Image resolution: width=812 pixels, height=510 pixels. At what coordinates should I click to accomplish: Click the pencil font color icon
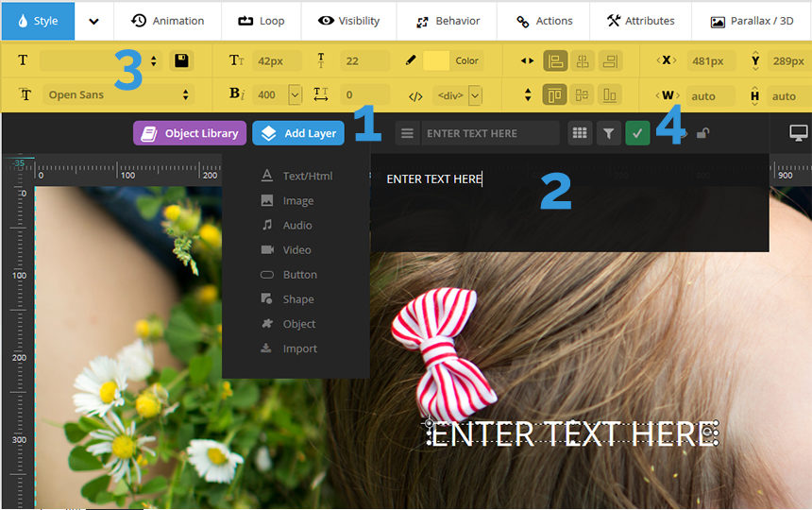[x=411, y=60]
